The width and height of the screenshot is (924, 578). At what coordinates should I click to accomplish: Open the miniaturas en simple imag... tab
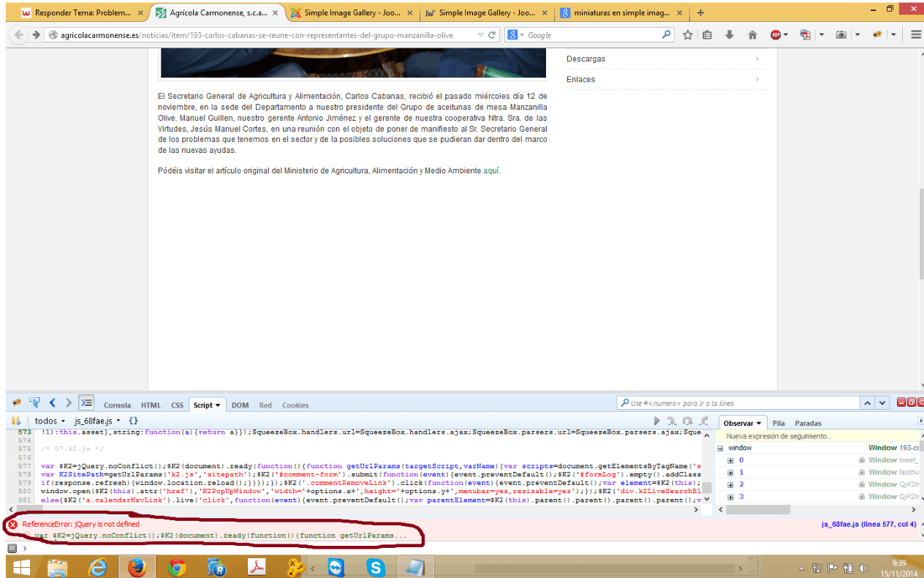(621, 13)
